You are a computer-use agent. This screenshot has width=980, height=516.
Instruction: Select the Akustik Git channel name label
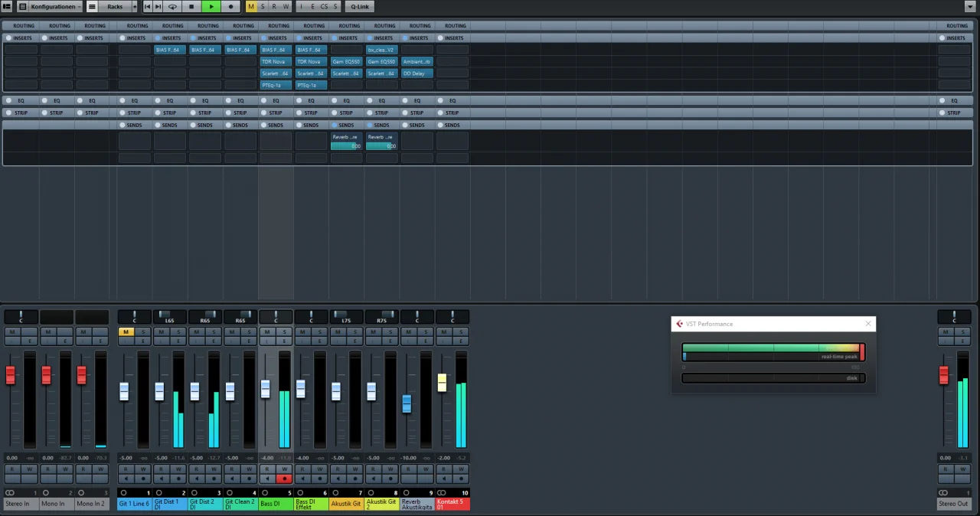tap(346, 504)
